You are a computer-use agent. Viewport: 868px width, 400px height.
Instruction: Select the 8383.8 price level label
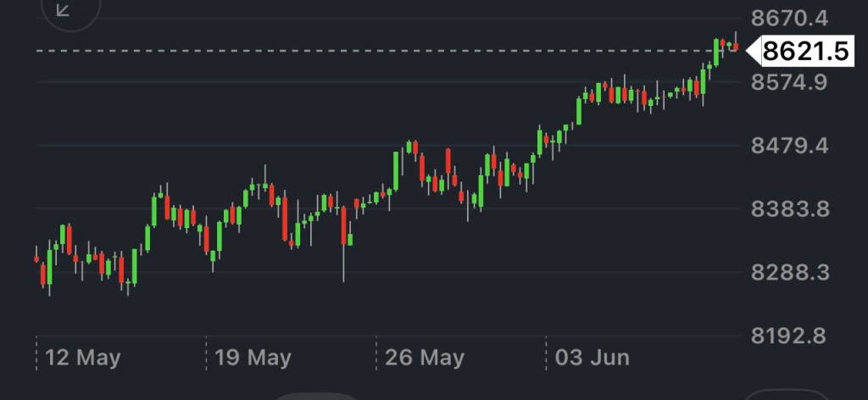point(789,209)
